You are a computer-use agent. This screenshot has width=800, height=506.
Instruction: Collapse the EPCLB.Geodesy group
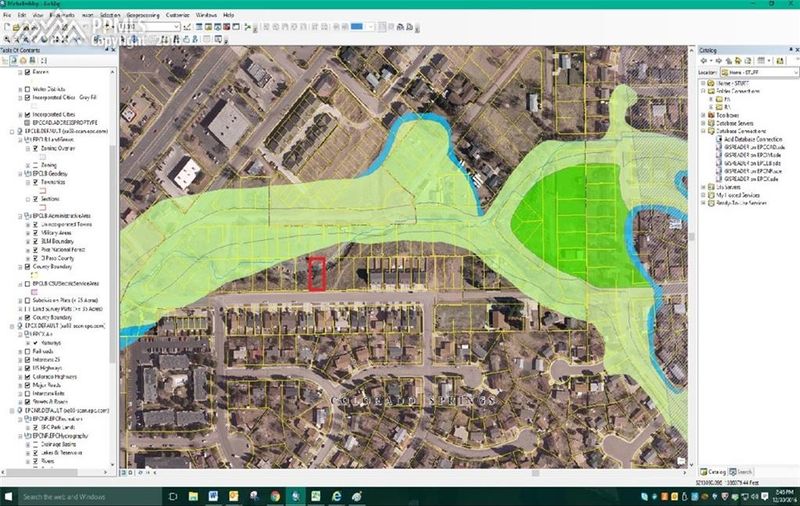[20, 173]
